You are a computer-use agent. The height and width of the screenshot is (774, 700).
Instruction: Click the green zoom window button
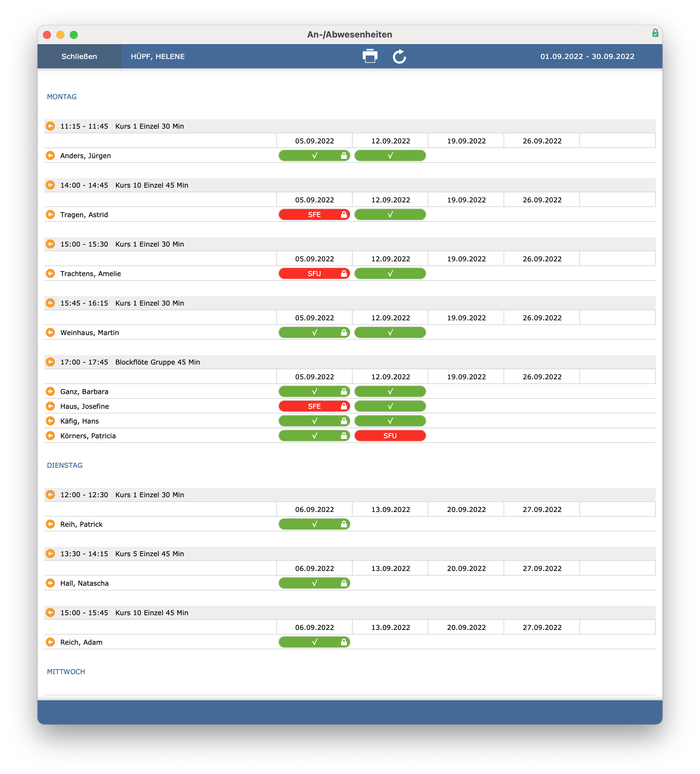pos(74,35)
